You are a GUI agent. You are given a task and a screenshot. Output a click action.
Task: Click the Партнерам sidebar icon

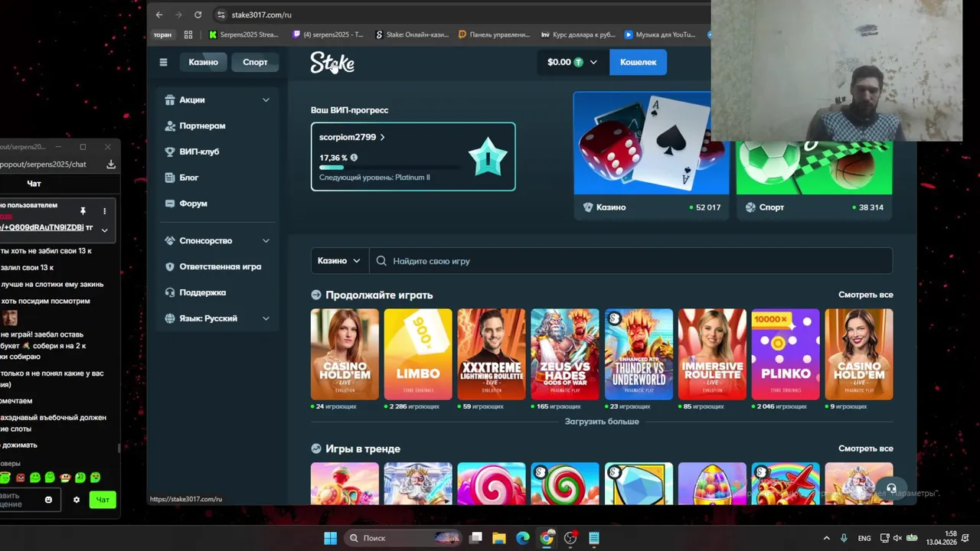tap(170, 126)
